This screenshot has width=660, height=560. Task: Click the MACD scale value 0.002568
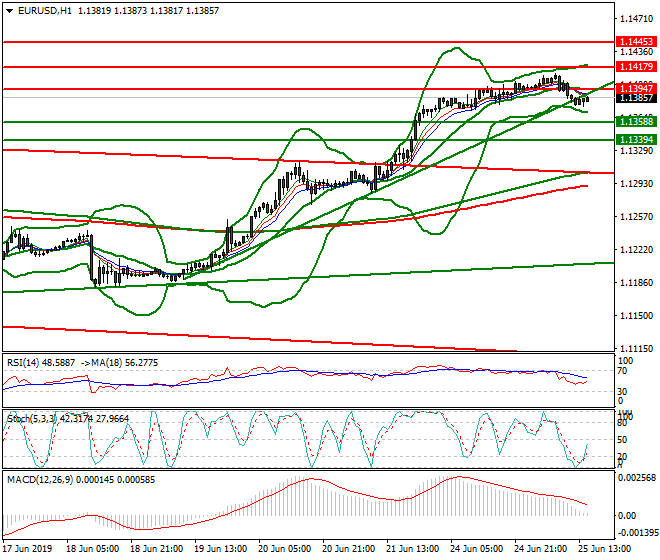click(637, 478)
